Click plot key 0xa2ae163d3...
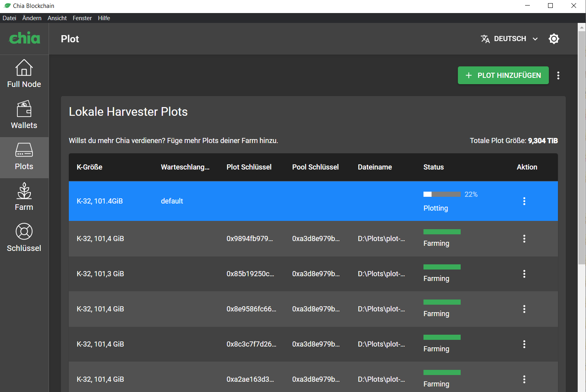The width and height of the screenshot is (586, 392). click(250, 379)
